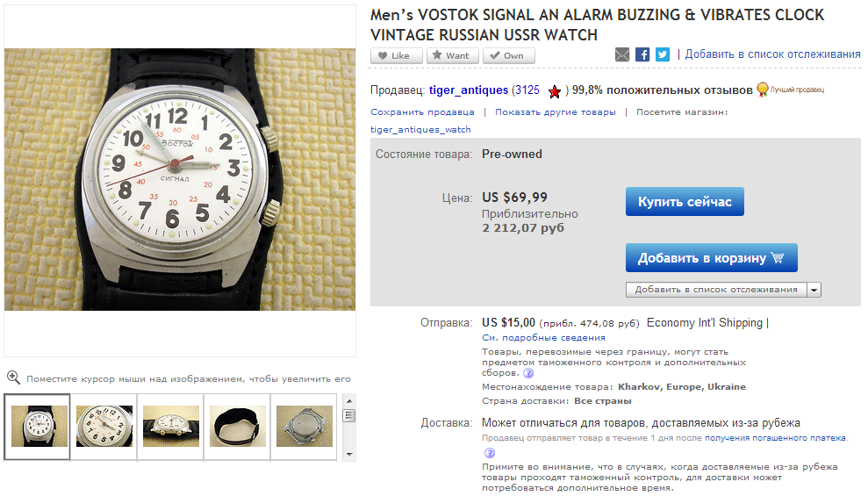Viewport: 868px width, 496px height.
Task: Share listing on Twitter icon
Action: (663, 54)
